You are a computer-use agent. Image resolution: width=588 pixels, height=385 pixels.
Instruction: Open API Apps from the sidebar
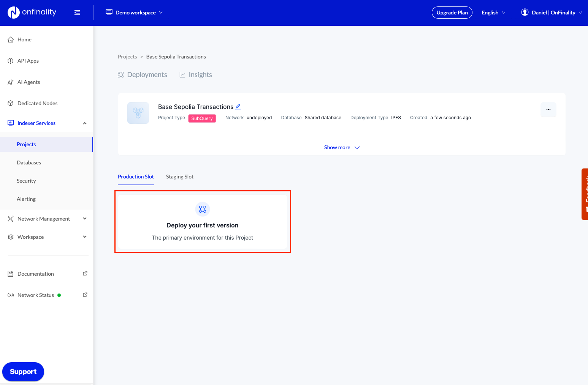coord(10,60)
